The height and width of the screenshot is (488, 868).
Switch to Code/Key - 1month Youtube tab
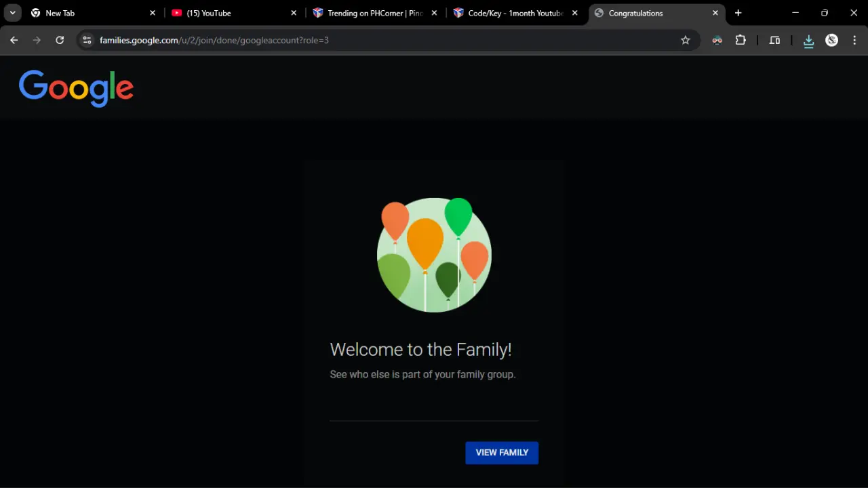point(515,13)
